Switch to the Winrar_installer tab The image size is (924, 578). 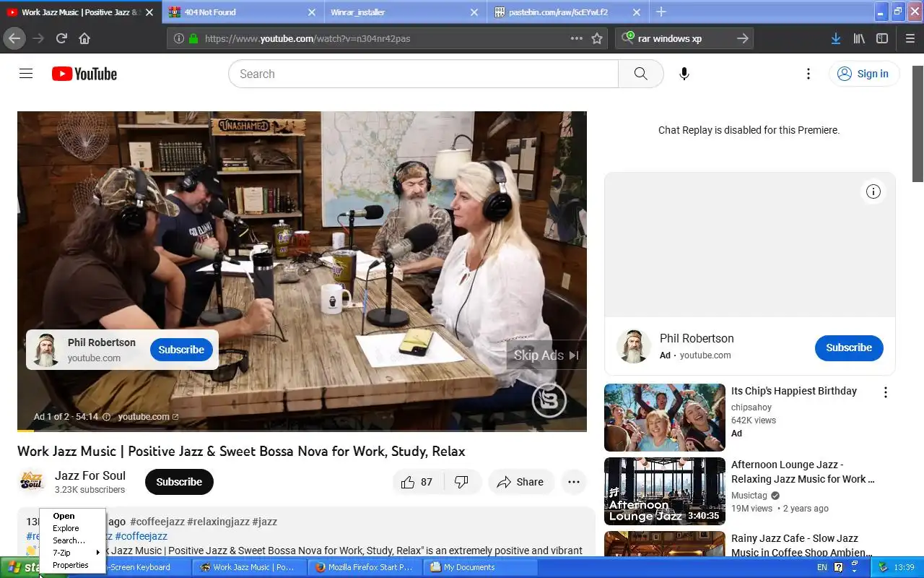406,12
